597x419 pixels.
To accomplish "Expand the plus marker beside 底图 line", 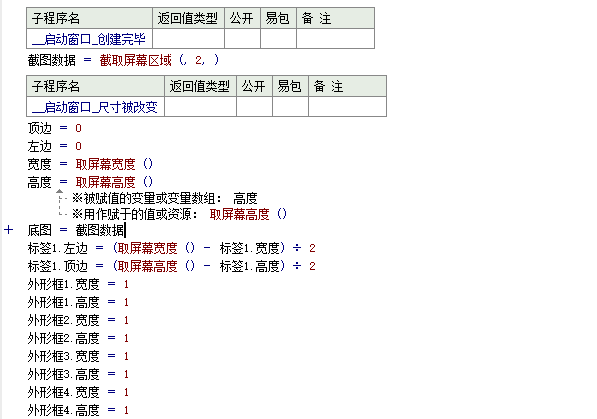I will click(x=8, y=230).
